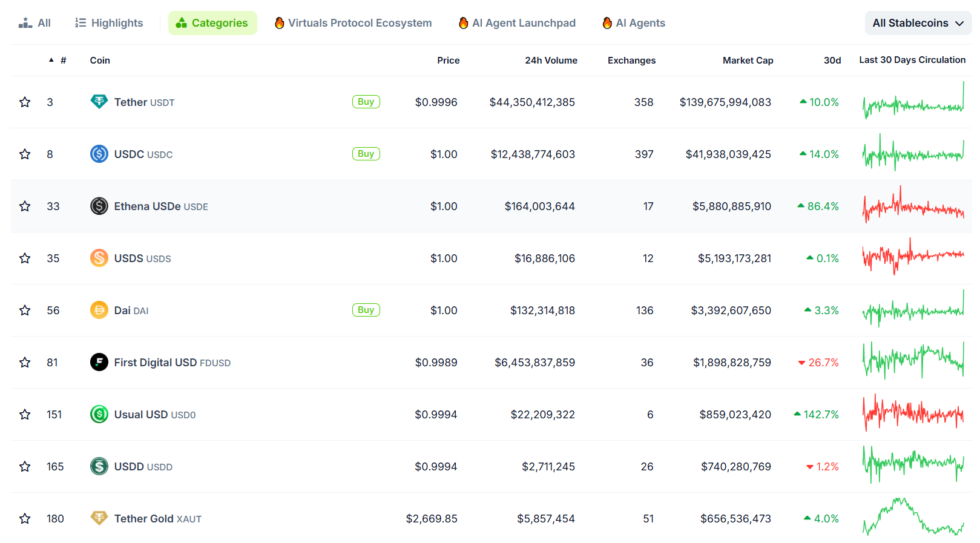This screenshot has height=543, width=980.
Task: Open Ethena USDe coin page
Action: (161, 206)
